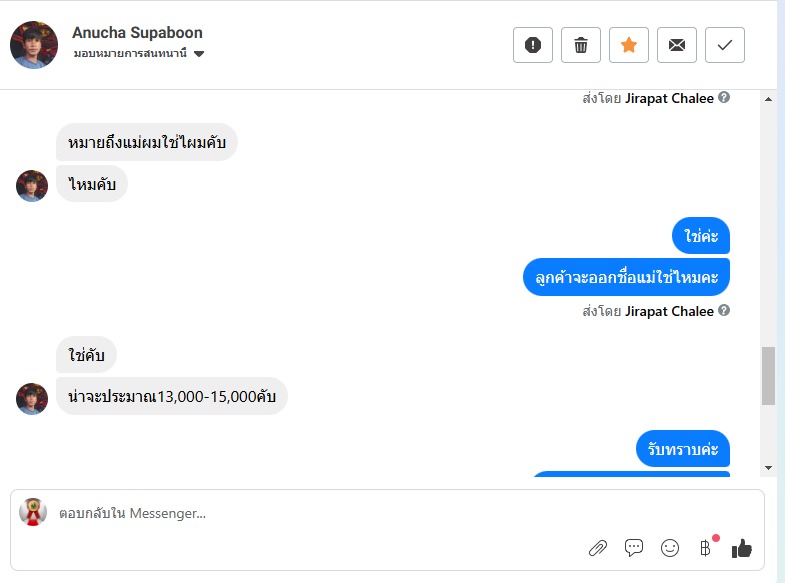
Task: Delete conversation using the trash icon
Action: pos(581,45)
